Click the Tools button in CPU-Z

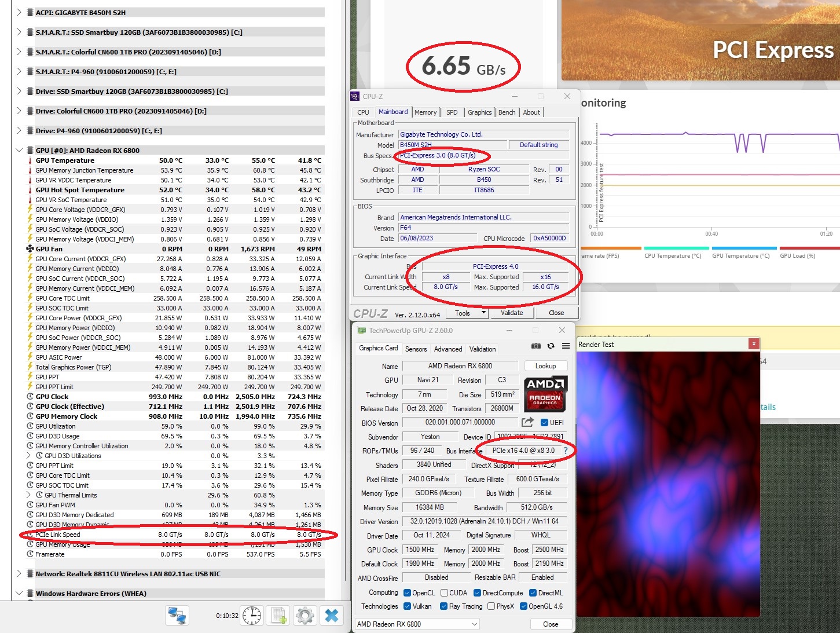point(463,313)
